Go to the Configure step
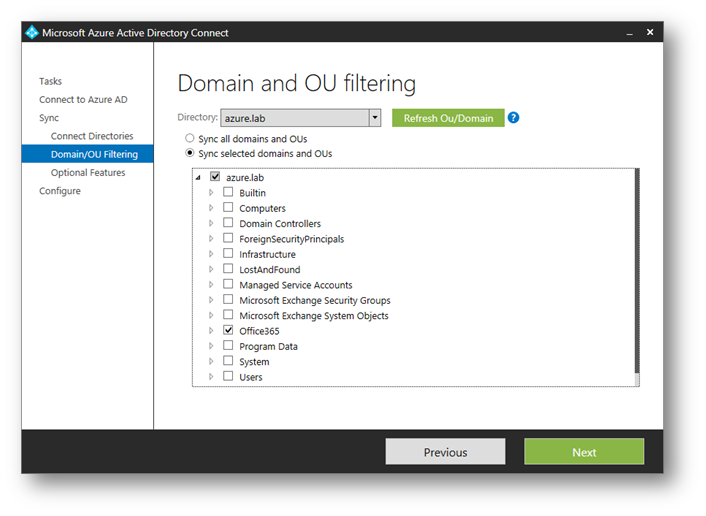The height and width of the screenshot is (516, 706). coord(60,191)
